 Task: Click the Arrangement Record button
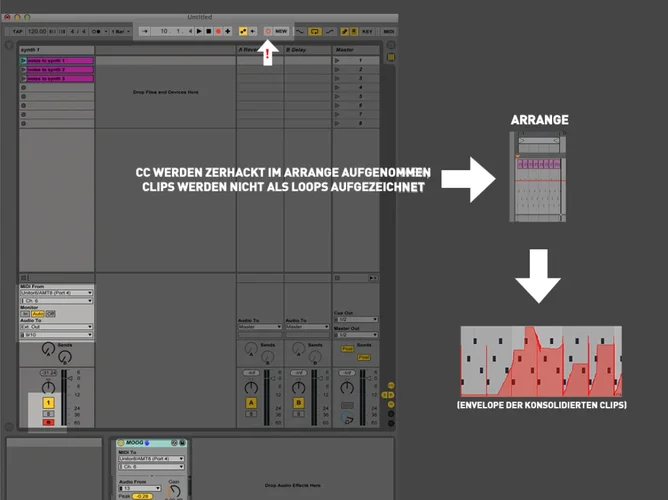coord(218,31)
